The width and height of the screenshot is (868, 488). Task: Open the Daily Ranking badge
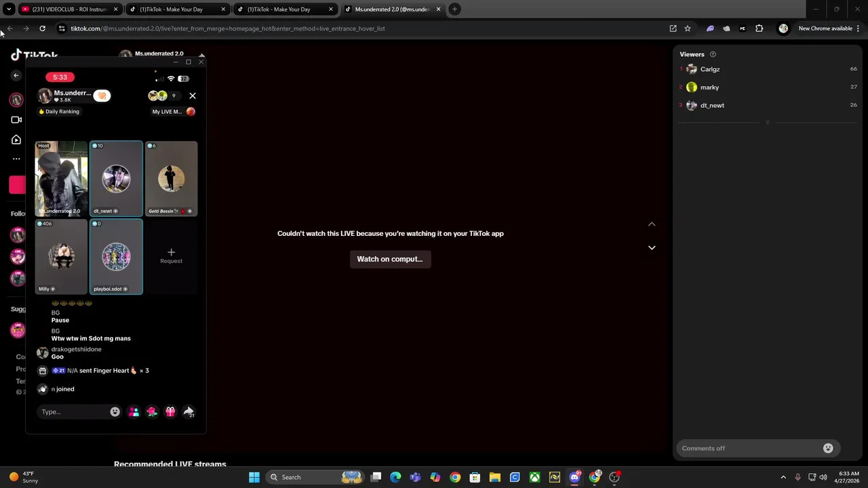(x=59, y=111)
